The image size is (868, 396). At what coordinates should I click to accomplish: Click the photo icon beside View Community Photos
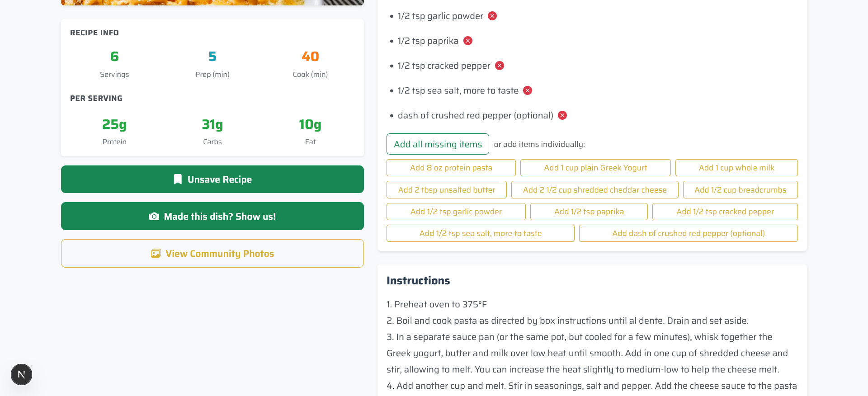(156, 253)
